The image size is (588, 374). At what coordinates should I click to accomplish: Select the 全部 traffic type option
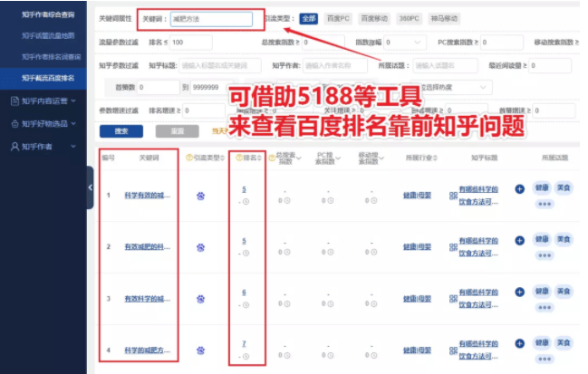[309, 18]
